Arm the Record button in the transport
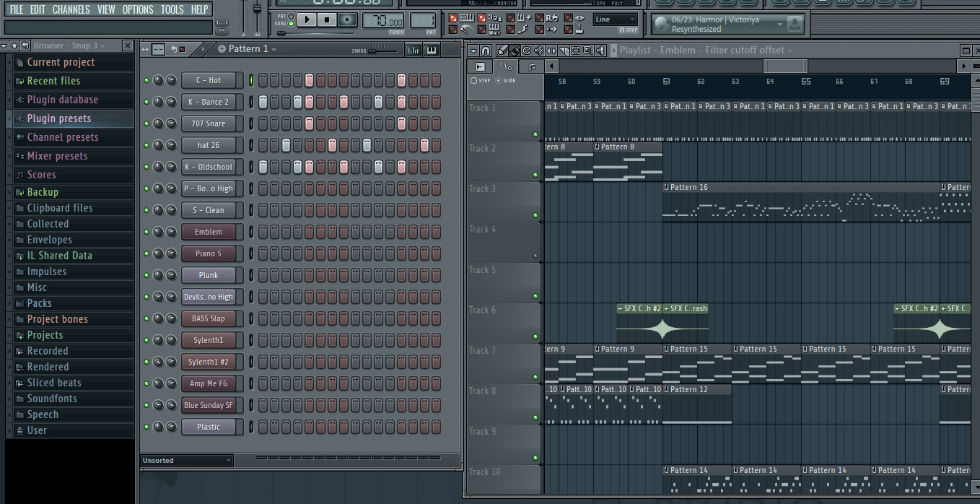 (347, 19)
